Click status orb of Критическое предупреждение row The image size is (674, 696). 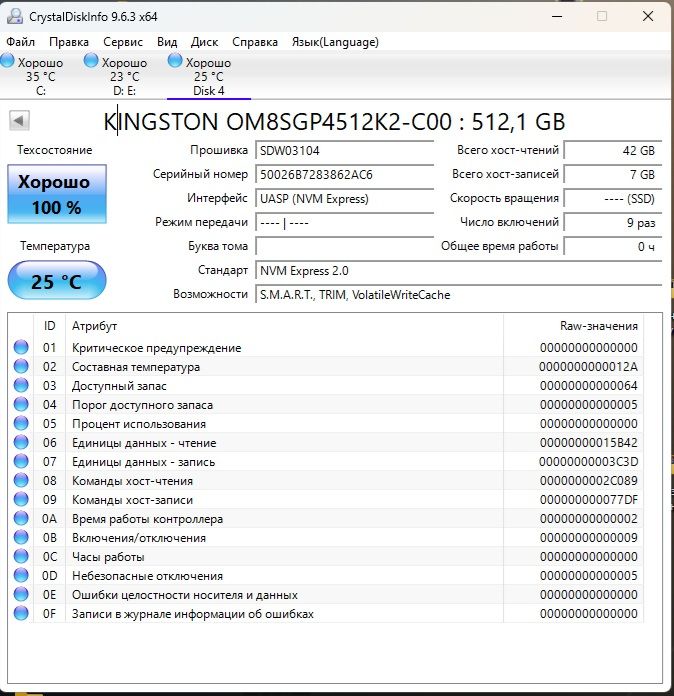pos(21,347)
